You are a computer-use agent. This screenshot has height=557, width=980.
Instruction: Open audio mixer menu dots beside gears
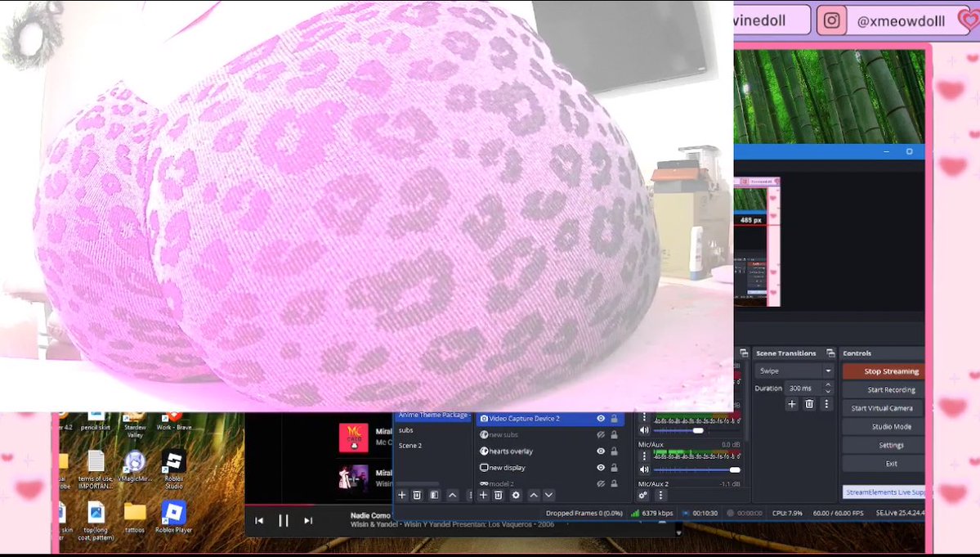point(660,495)
